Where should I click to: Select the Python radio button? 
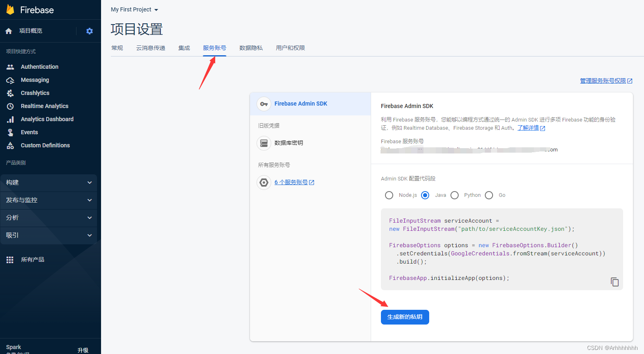click(x=455, y=195)
